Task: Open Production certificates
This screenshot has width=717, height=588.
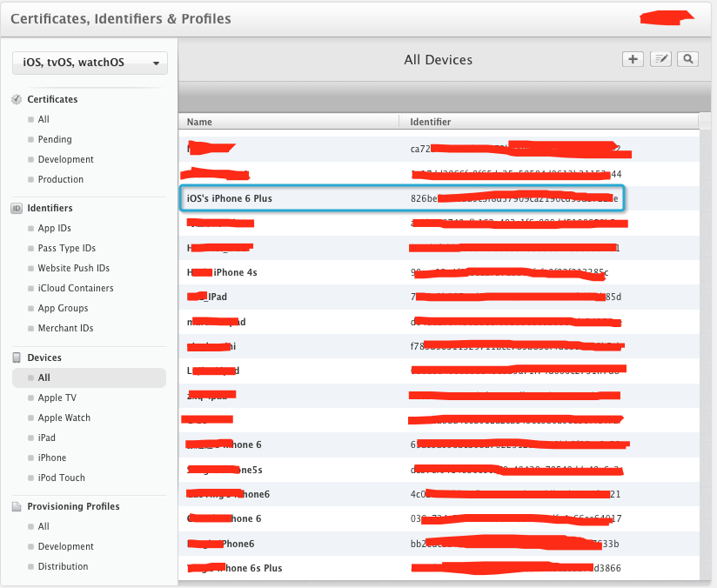Action: (60, 179)
